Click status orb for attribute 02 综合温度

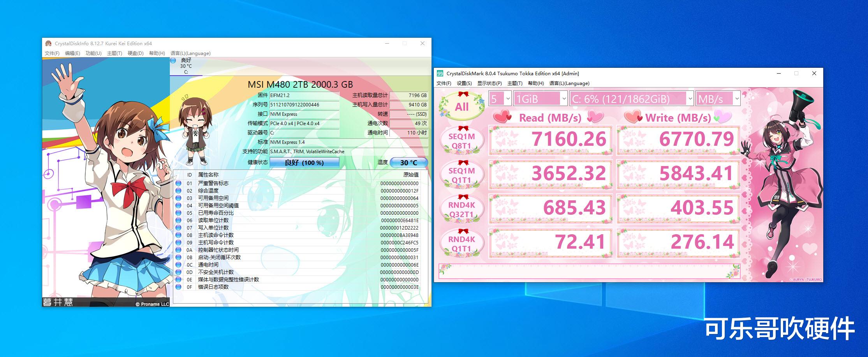click(x=178, y=191)
